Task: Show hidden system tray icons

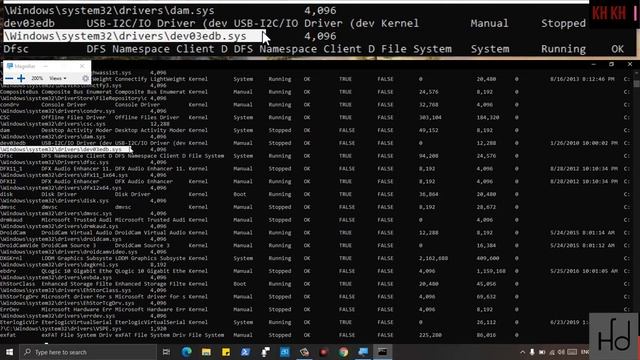Action: [522, 352]
